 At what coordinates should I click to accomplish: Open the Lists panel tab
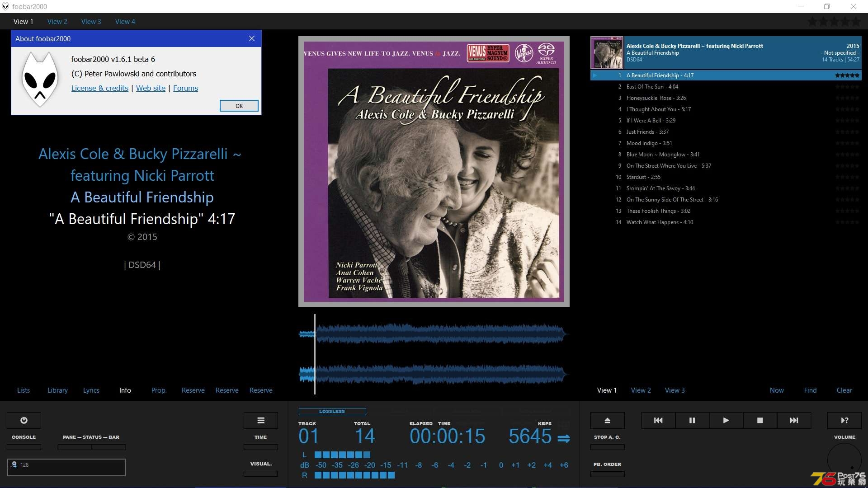tap(23, 390)
